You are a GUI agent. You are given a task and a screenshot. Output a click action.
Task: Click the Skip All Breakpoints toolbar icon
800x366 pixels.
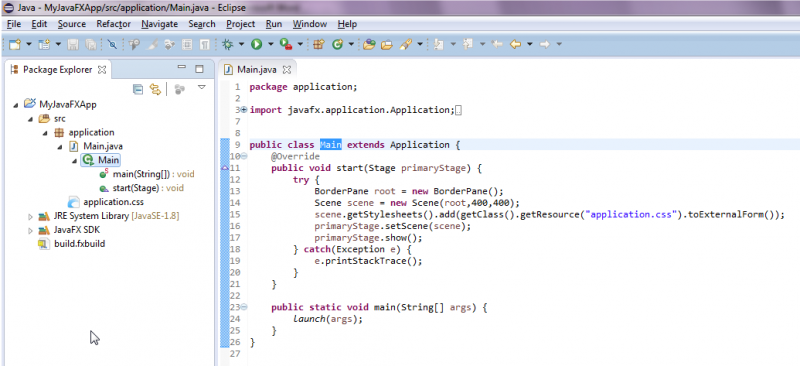click(x=113, y=45)
